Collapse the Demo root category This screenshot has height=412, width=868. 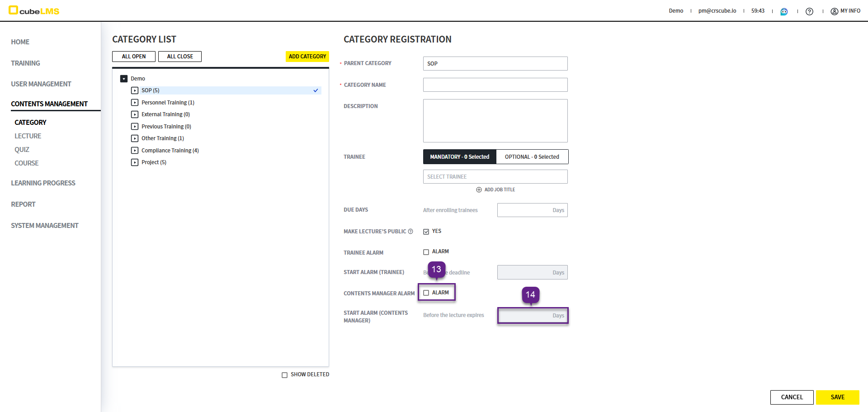(x=124, y=79)
